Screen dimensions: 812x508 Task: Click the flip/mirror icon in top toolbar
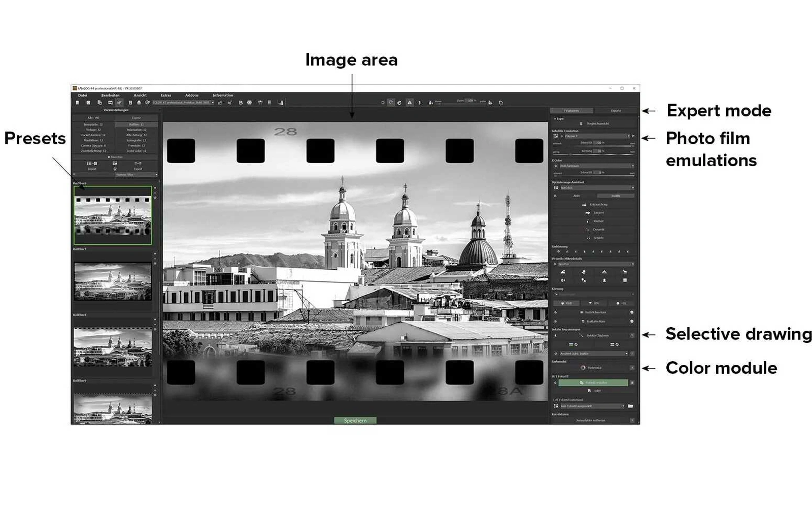(410, 103)
